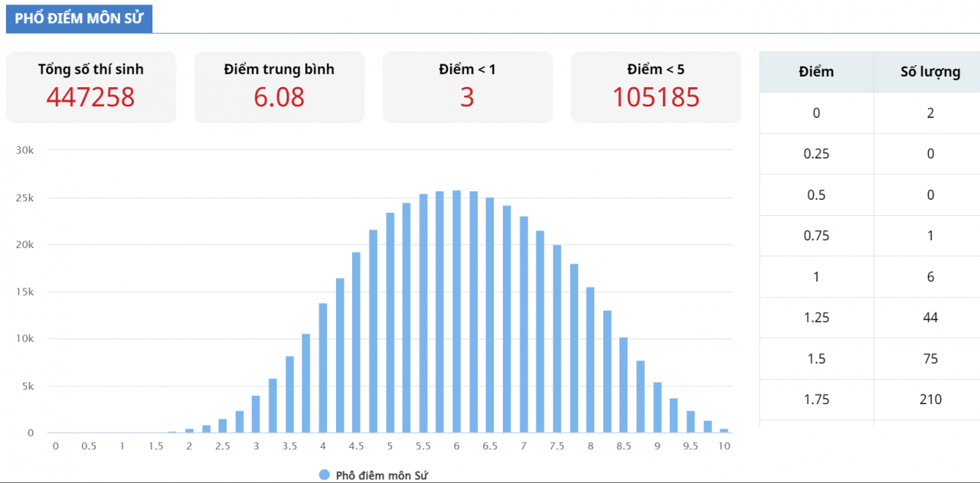This screenshot has width=980, height=483.
Task: Select the 'Điểm < 1' summary card
Action: point(467,86)
